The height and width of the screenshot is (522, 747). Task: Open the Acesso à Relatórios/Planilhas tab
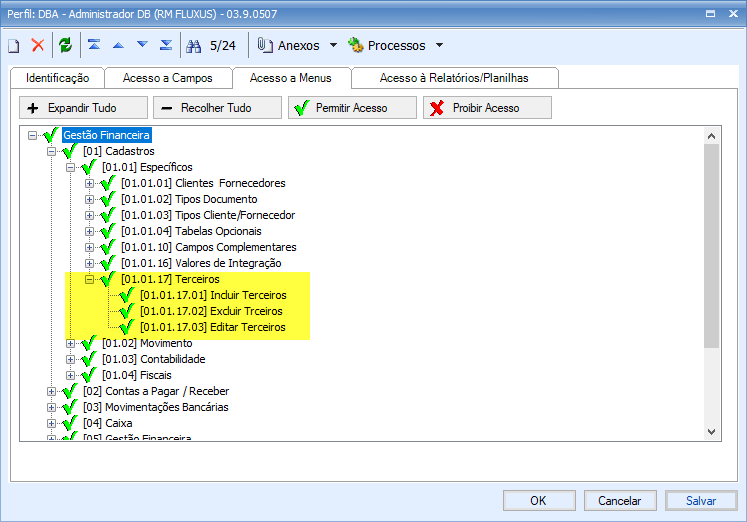pyautogui.click(x=454, y=78)
